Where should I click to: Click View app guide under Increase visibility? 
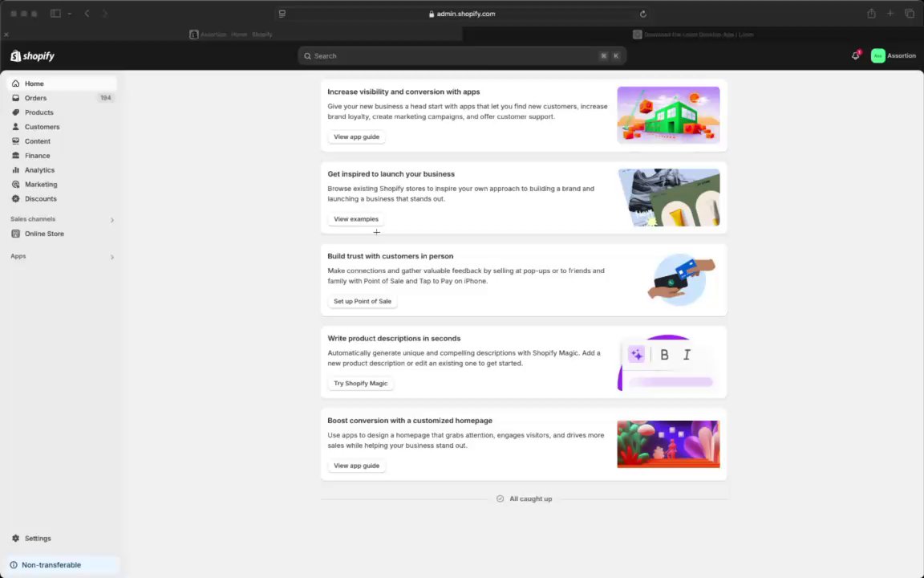356,136
